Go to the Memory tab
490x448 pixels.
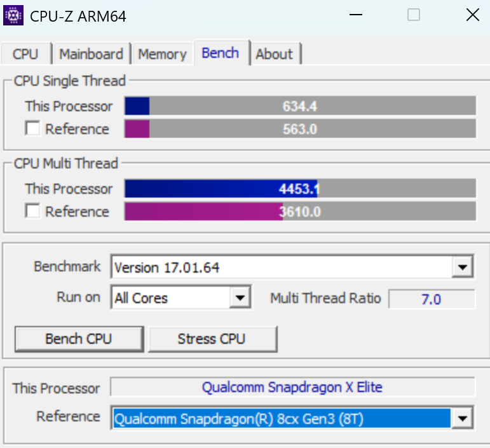point(162,55)
